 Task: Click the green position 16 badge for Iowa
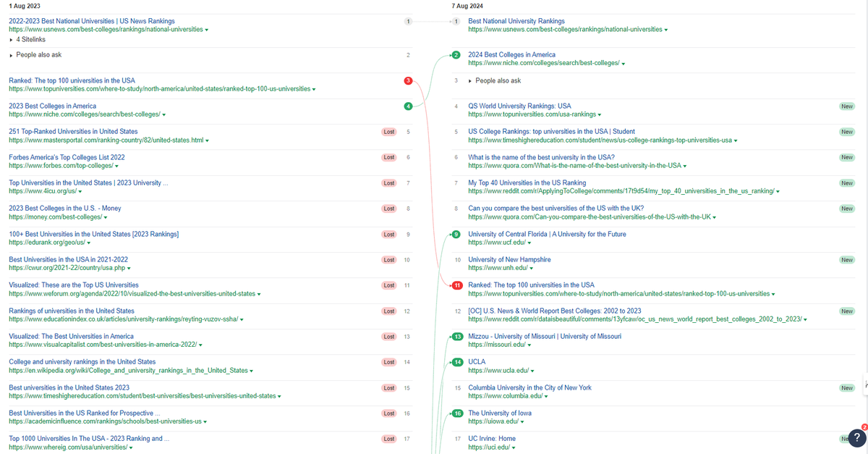point(456,413)
